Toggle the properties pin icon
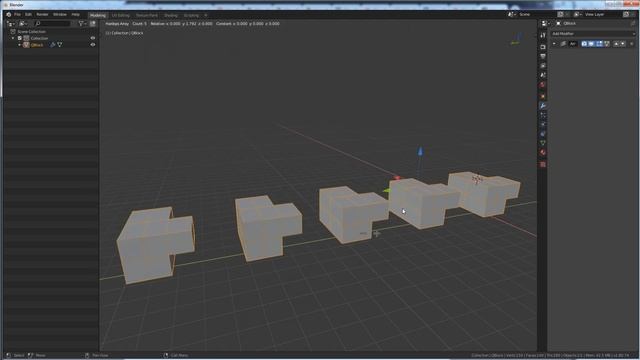The height and width of the screenshot is (360, 640). (633, 24)
